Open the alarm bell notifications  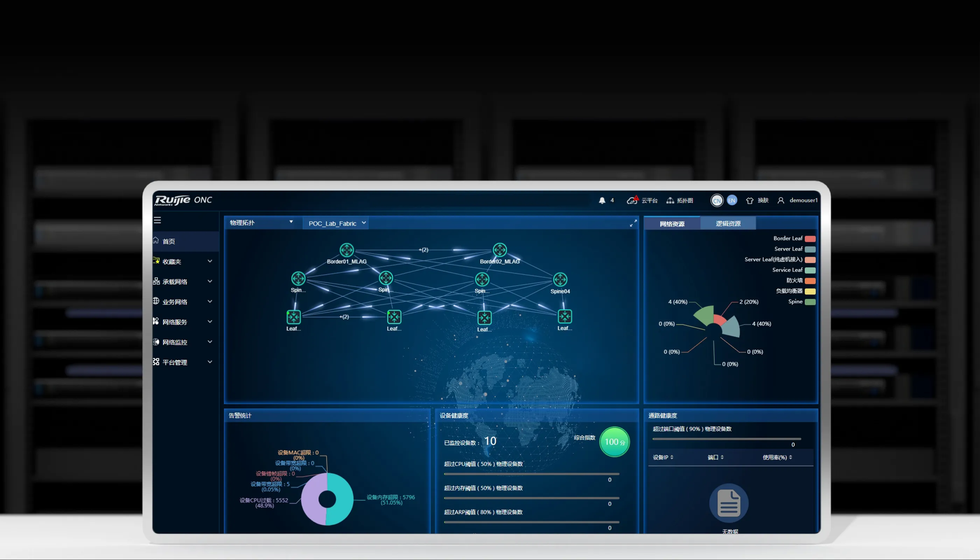[x=602, y=201]
